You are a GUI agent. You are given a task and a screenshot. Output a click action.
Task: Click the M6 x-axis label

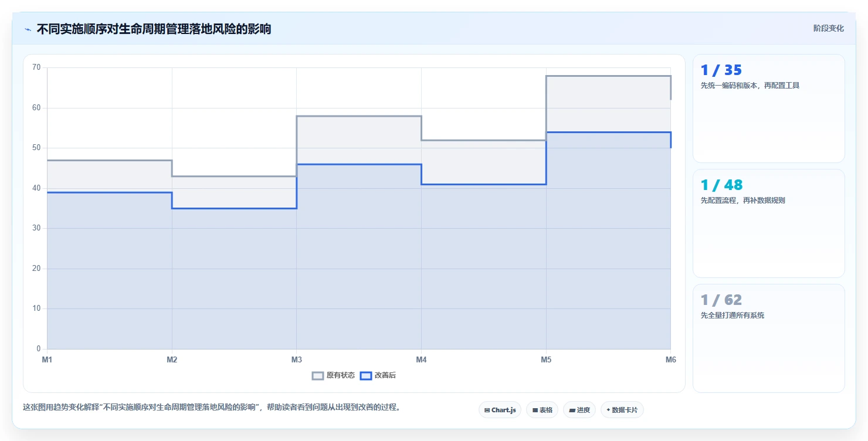tap(670, 359)
